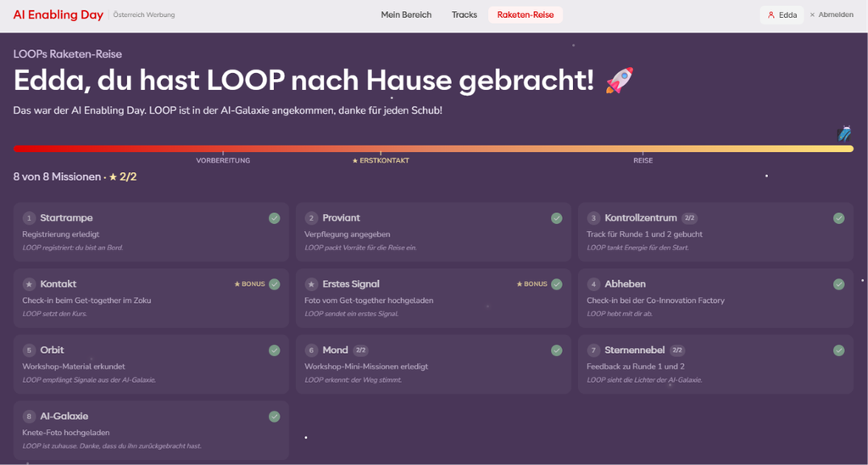The height and width of the screenshot is (465, 868).
Task: Click 'Registrierung erledigt' text
Action: [61, 234]
